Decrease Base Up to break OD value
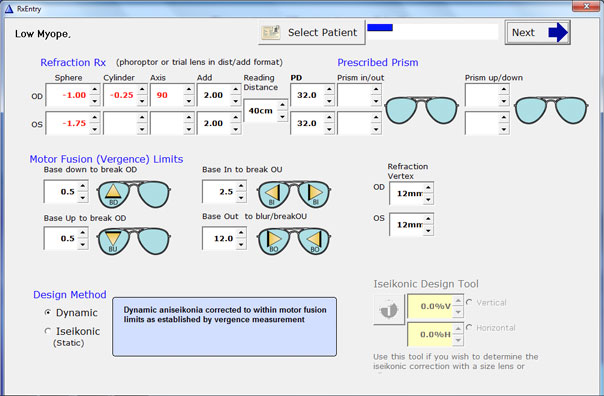The image size is (604, 396). tap(82, 244)
